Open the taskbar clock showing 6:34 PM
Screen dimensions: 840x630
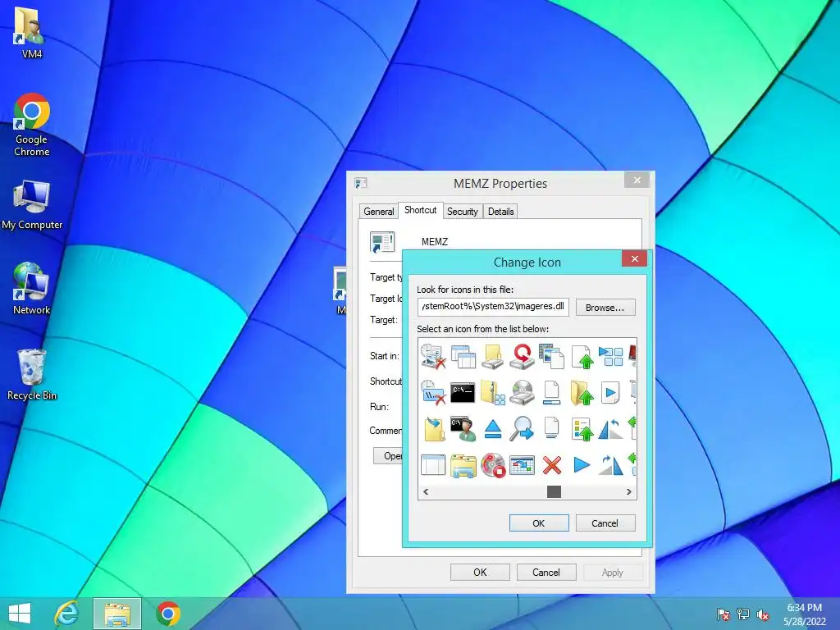pos(805,614)
